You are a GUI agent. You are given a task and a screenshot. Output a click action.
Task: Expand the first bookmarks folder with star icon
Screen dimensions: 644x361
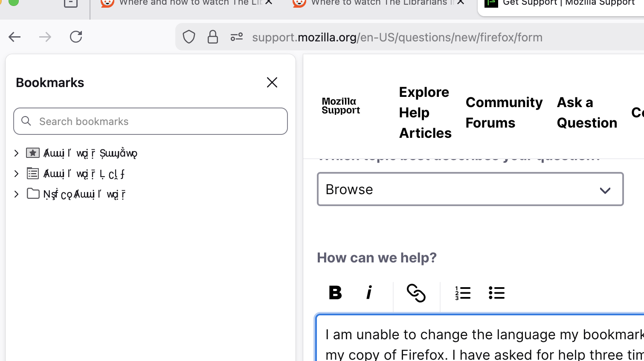coord(17,153)
